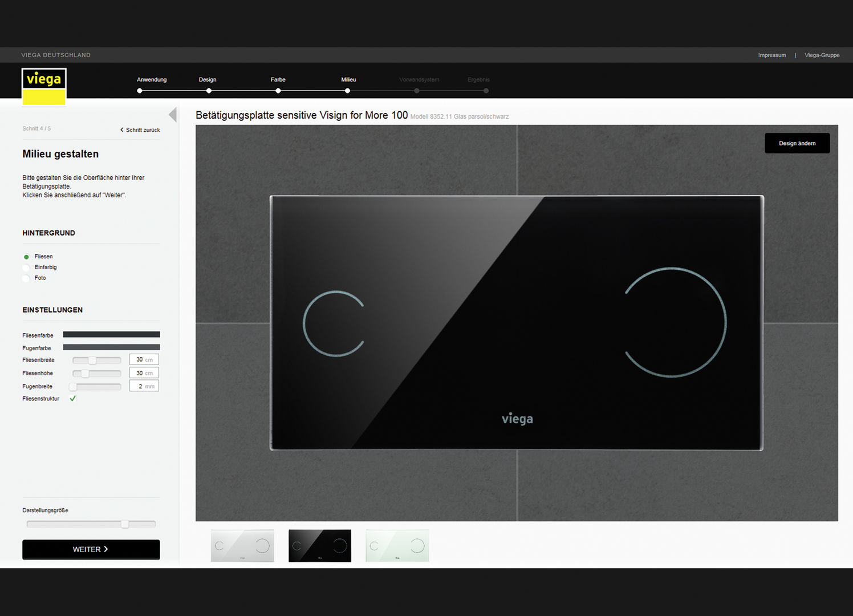Toggle the Fliesenstruktur checkmark

coord(73,399)
